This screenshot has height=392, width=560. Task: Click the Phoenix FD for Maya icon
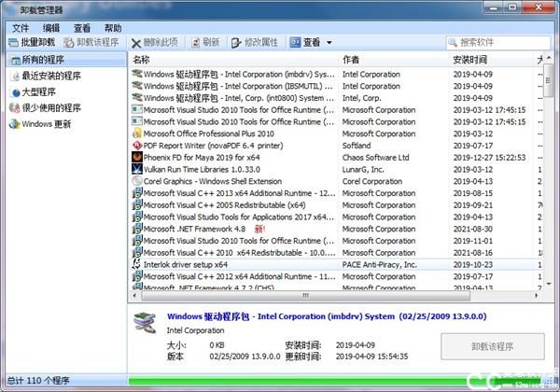pos(137,157)
